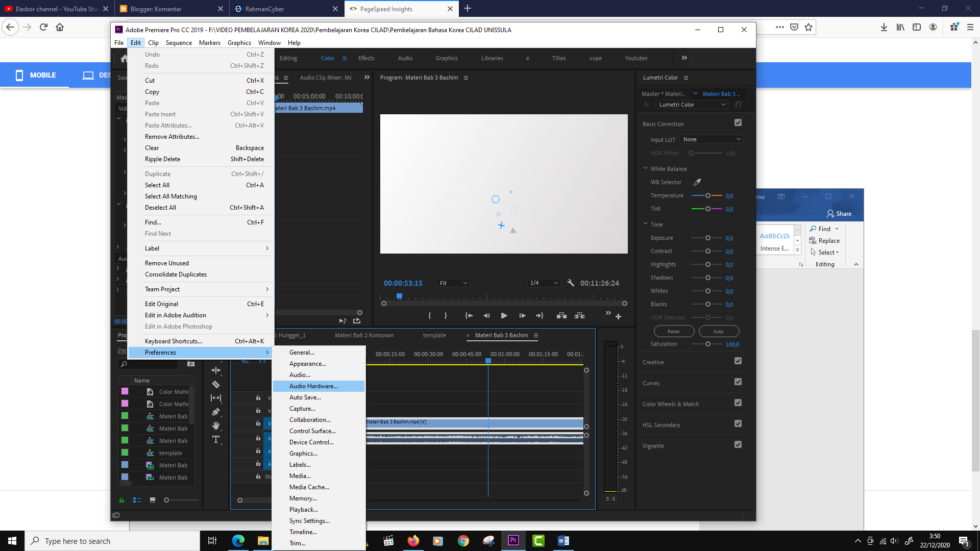
Task: Toggle Creative section checkbox
Action: [738, 361]
